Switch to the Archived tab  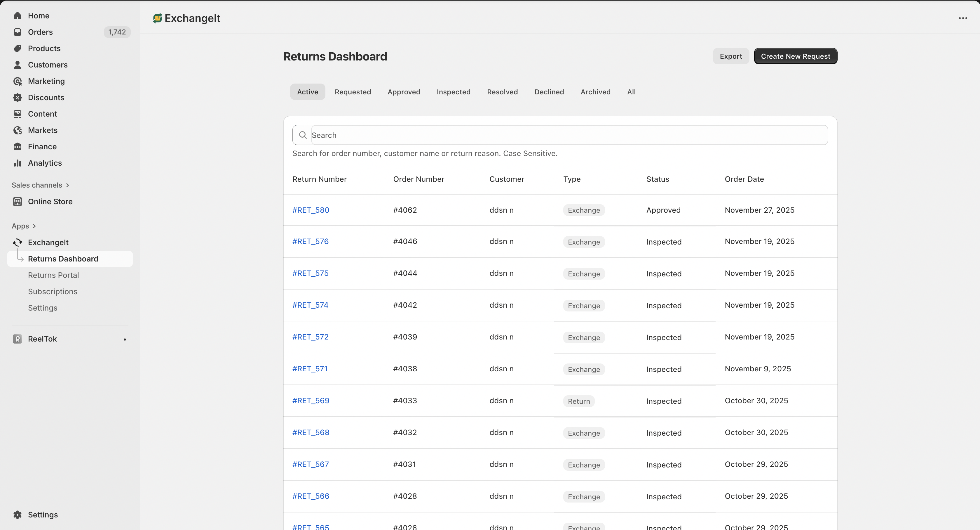(x=595, y=92)
